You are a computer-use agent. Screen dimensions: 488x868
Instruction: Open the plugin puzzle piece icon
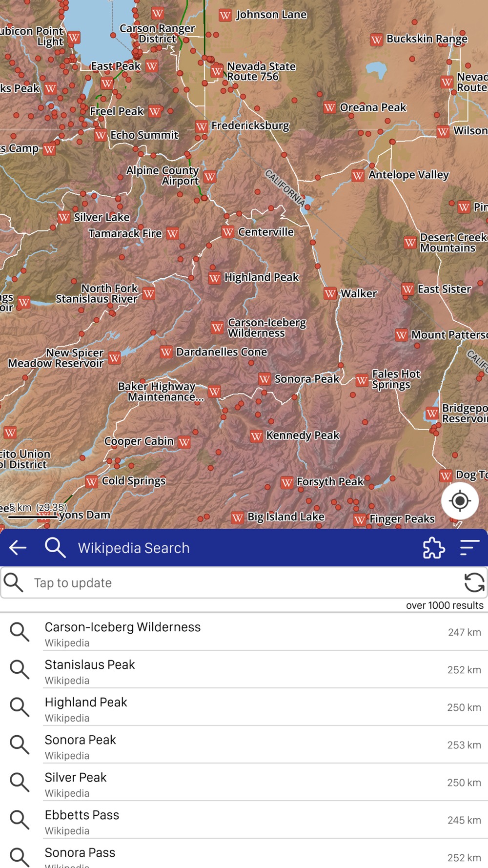pos(434,548)
